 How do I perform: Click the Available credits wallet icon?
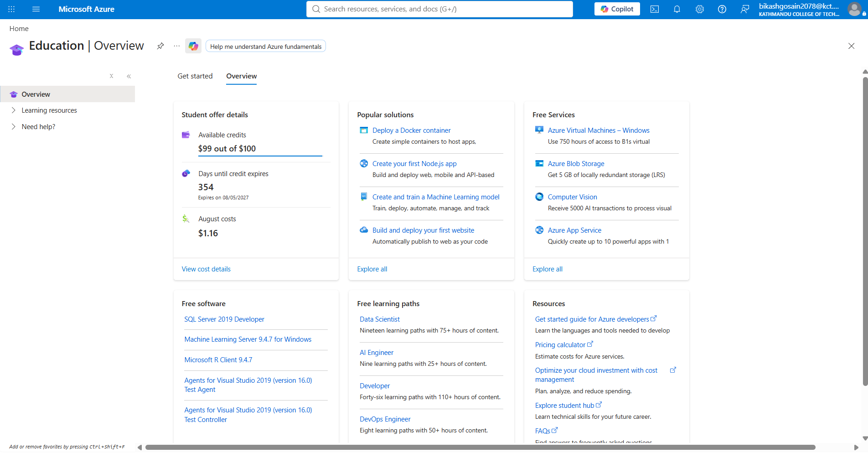pos(186,135)
